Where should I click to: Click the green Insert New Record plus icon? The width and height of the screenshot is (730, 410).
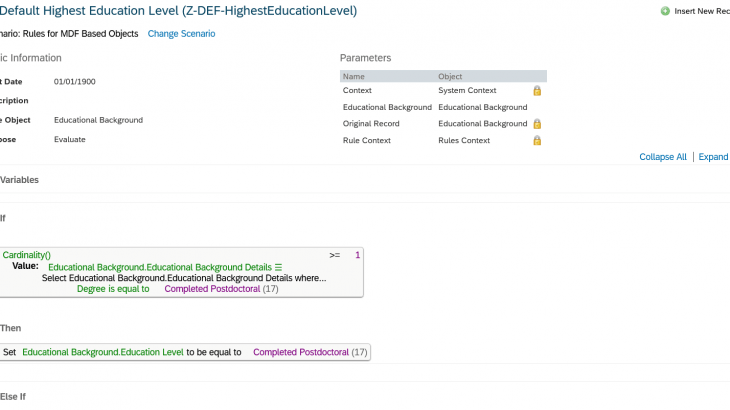665,11
